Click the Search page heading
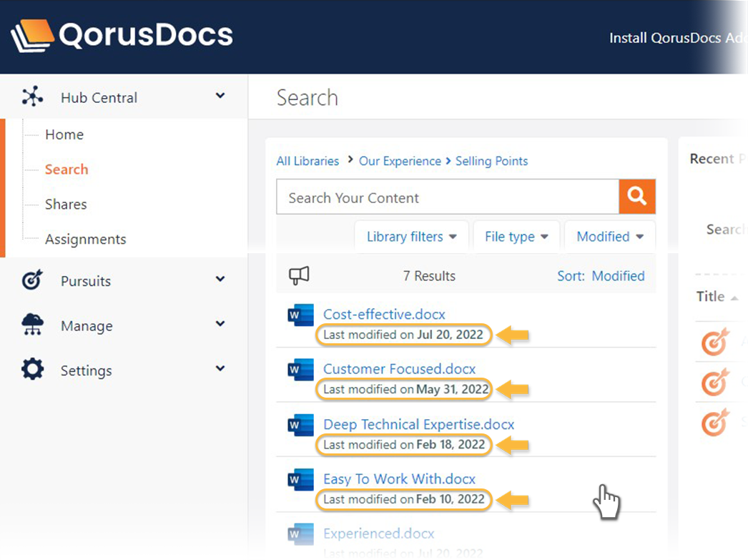Viewport: 748px width, 560px height. 307,98
